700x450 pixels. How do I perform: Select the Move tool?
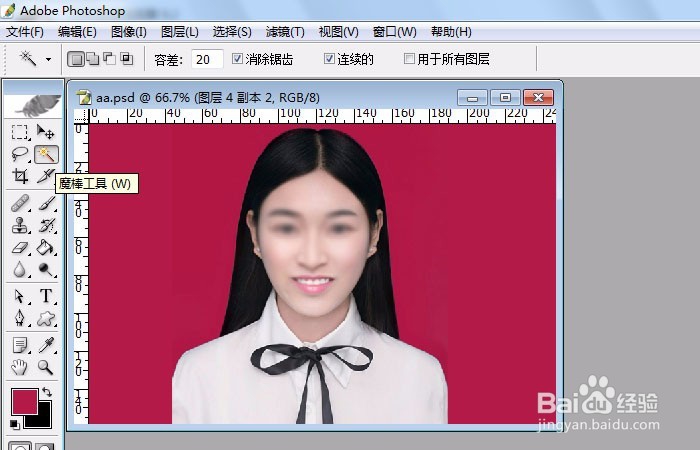coord(46,132)
